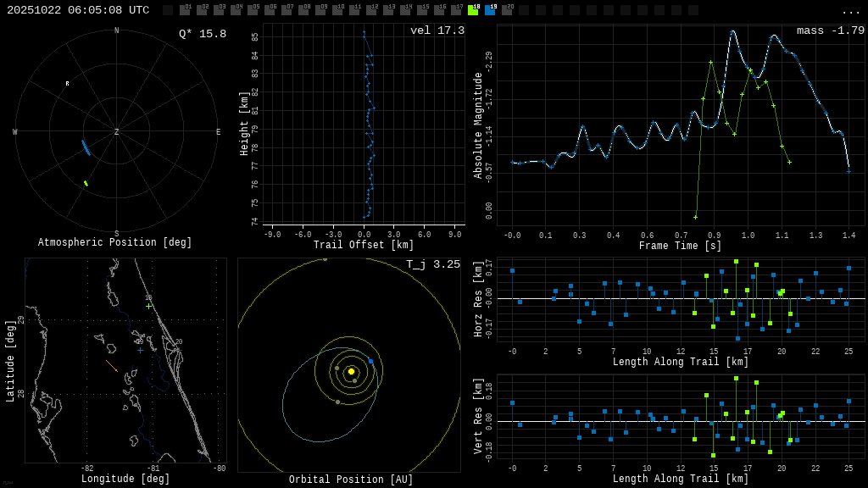This screenshot has width=868, height=488.
Task: Open the three-dots overflow menu
Action: (x=850, y=11)
